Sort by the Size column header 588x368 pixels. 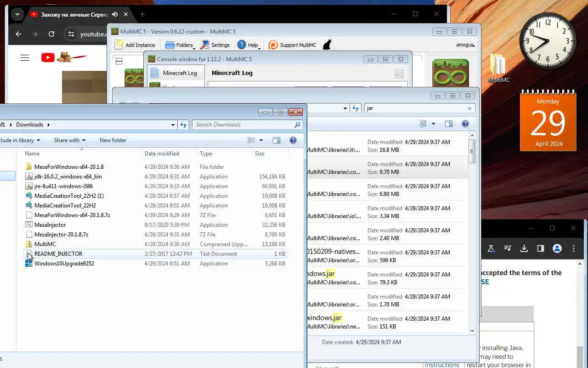271,154
